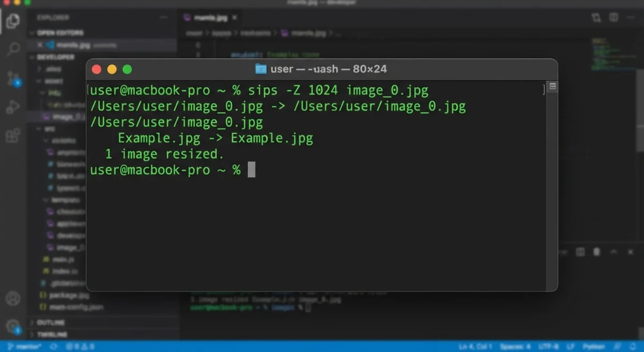Close the VS Code bottom panel with the X icon
This screenshot has height=352, width=644.
[630, 252]
